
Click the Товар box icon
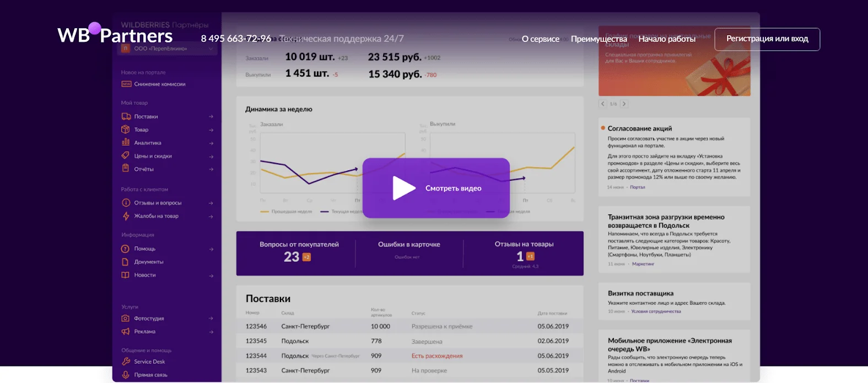(126, 130)
